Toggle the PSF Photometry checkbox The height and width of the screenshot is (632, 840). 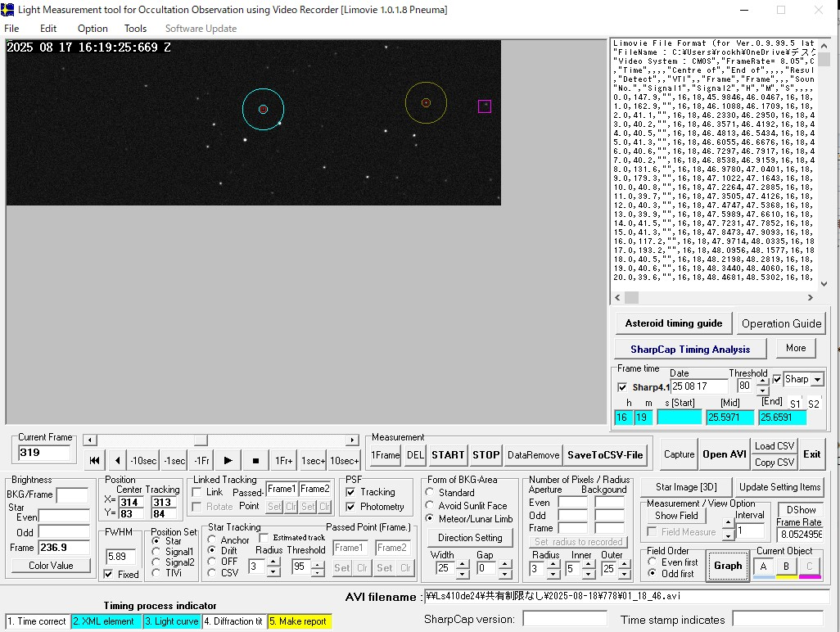(x=350, y=507)
